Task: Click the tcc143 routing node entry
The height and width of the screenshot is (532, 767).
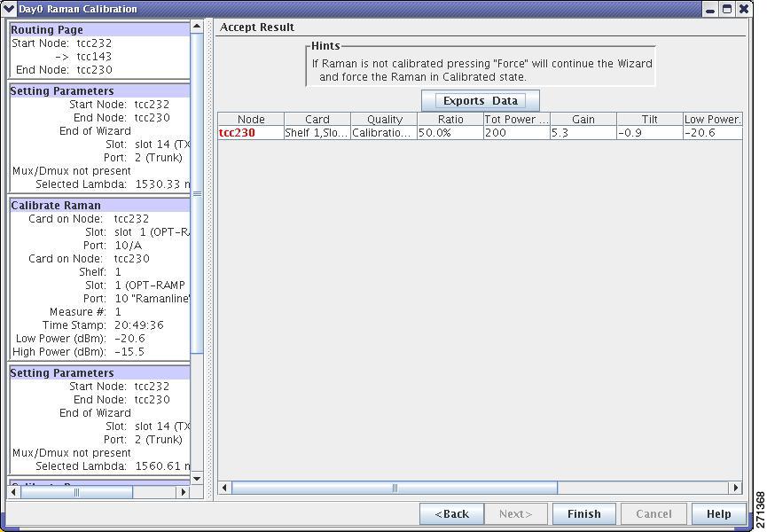Action: point(94,56)
